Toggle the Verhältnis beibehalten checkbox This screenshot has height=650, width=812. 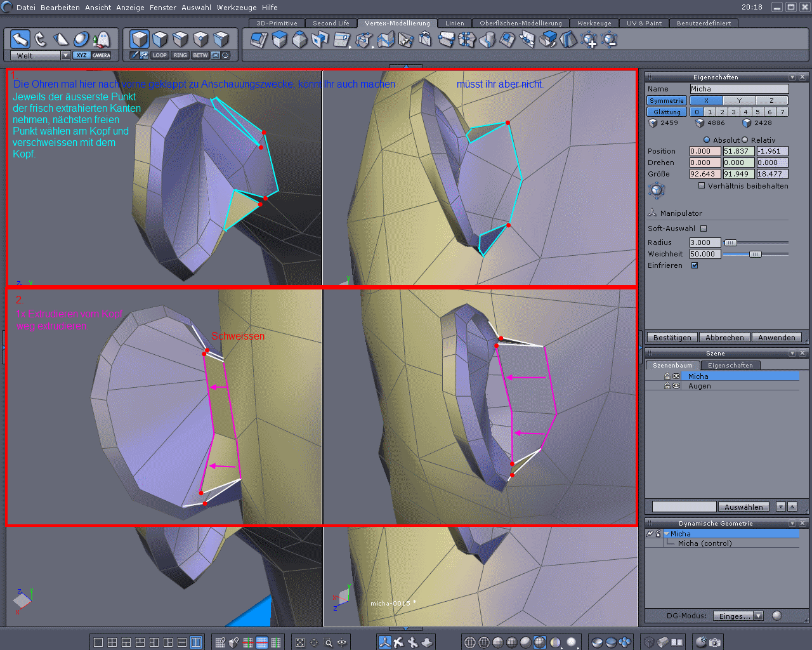pyautogui.click(x=702, y=186)
